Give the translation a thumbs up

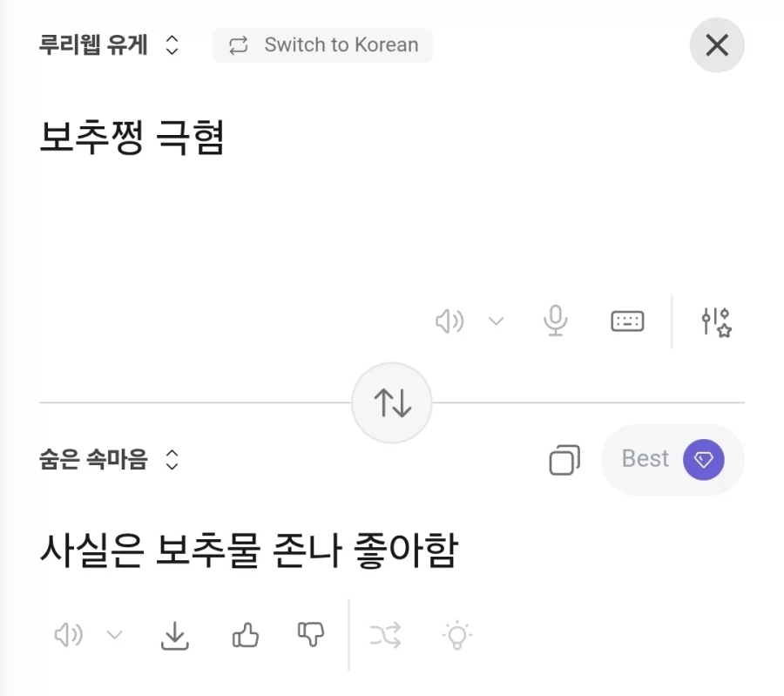coord(245,635)
